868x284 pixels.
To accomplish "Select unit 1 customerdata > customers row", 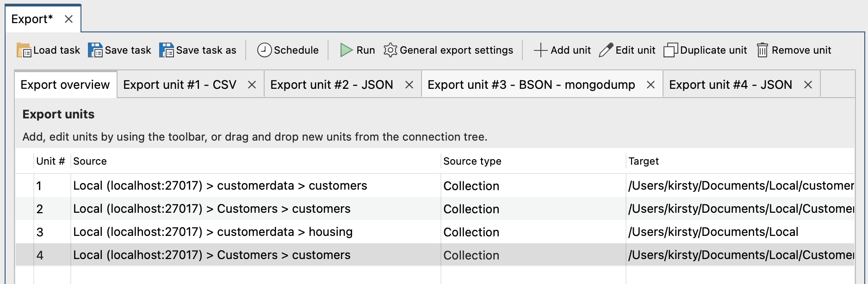I will coord(220,186).
